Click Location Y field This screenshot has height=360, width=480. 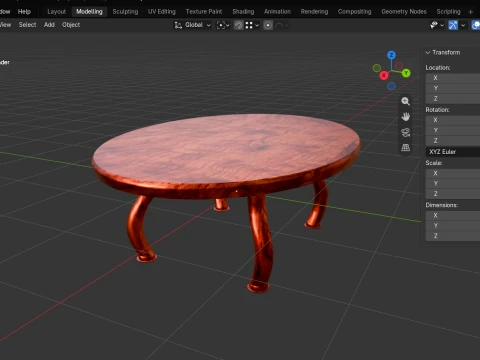pos(453,88)
